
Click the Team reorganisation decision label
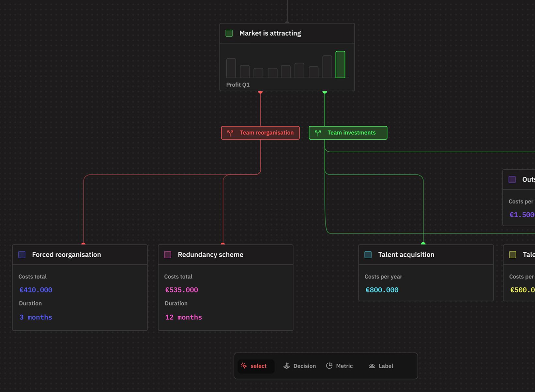pyautogui.click(x=267, y=133)
